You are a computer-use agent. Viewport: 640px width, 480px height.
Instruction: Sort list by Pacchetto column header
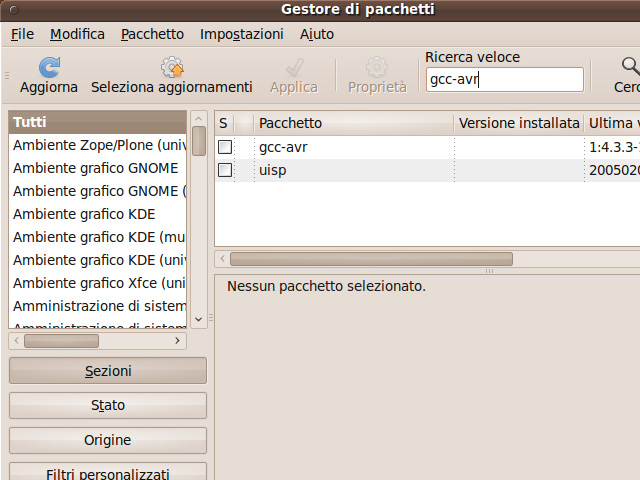(350, 123)
